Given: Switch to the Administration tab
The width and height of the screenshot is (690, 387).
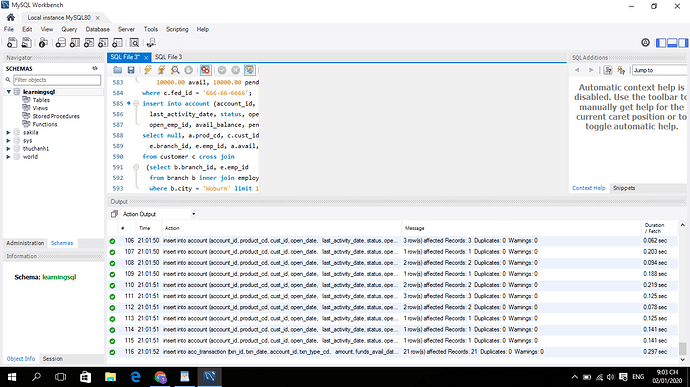Looking at the screenshot, I should [x=25, y=243].
